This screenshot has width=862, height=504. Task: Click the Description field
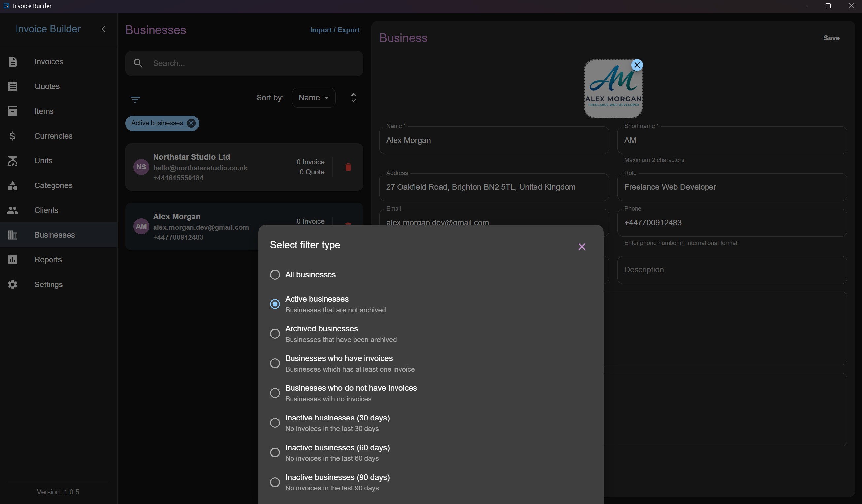click(732, 270)
